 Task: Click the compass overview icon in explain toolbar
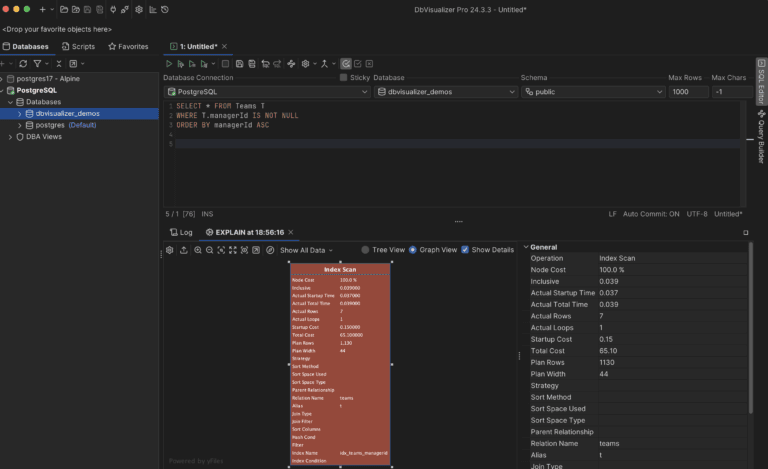click(270, 250)
